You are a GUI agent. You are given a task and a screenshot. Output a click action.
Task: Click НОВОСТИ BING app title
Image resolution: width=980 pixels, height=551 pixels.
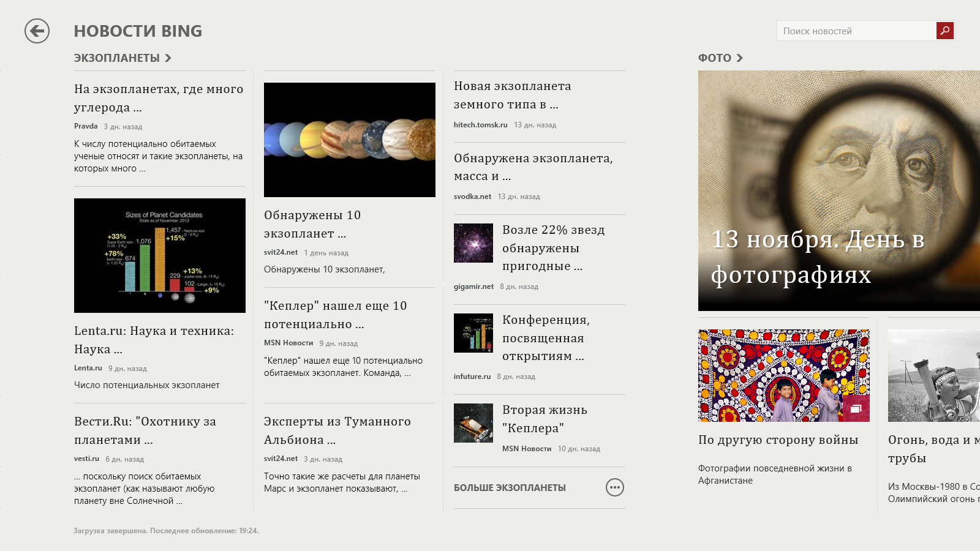(138, 31)
